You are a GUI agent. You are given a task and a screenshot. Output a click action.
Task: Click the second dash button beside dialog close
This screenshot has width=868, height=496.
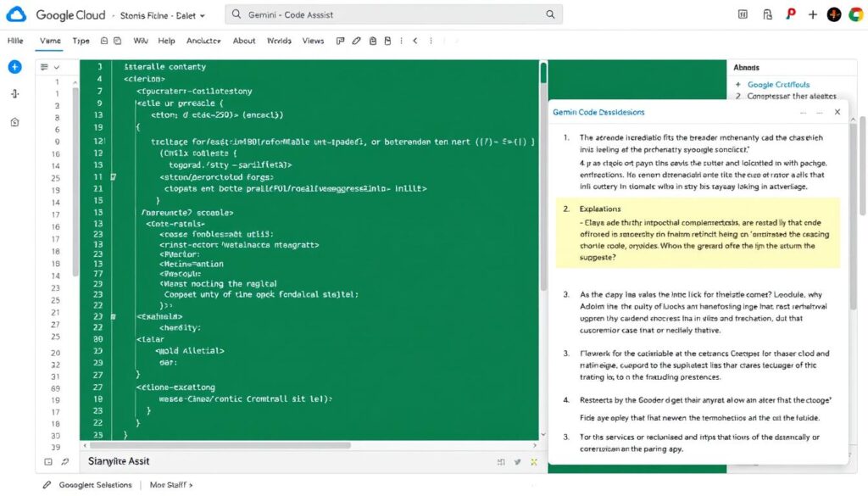[820, 113]
